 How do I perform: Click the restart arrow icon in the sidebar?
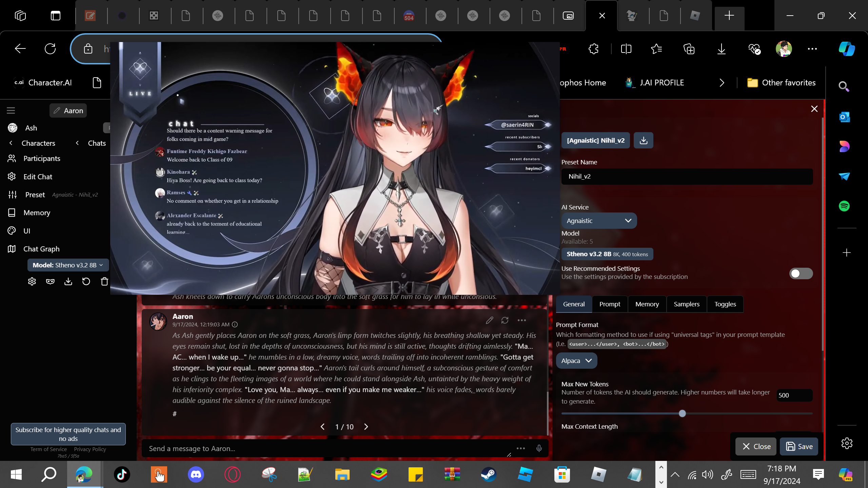click(86, 281)
